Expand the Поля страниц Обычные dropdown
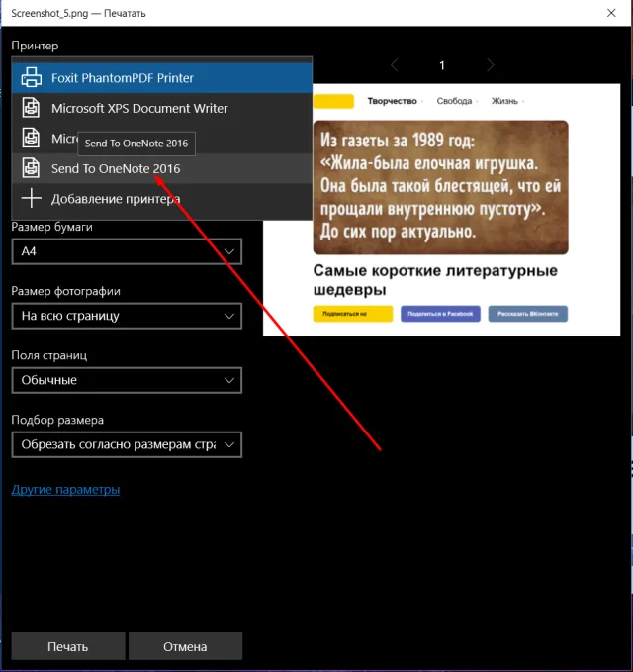Image resolution: width=633 pixels, height=672 pixels. click(x=127, y=380)
